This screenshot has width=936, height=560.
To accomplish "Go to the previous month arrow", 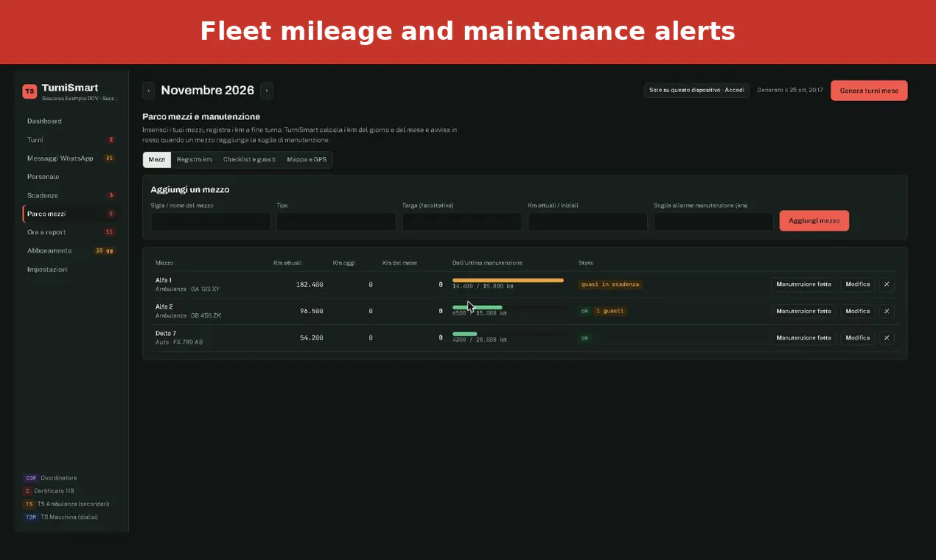I will coord(149,91).
